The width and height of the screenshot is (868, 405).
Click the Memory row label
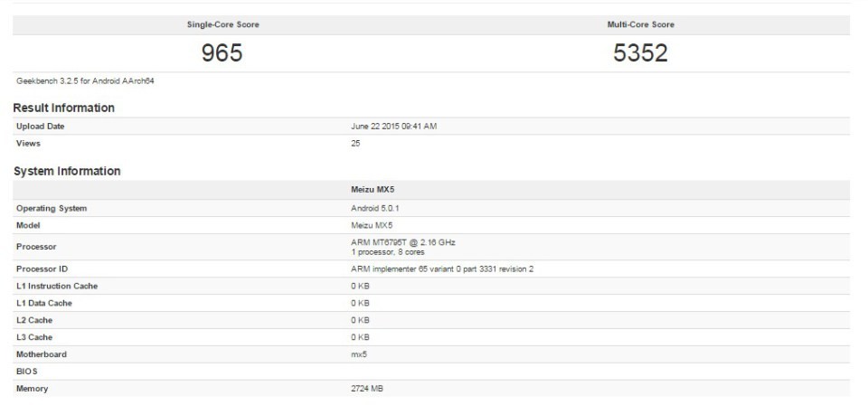point(33,389)
